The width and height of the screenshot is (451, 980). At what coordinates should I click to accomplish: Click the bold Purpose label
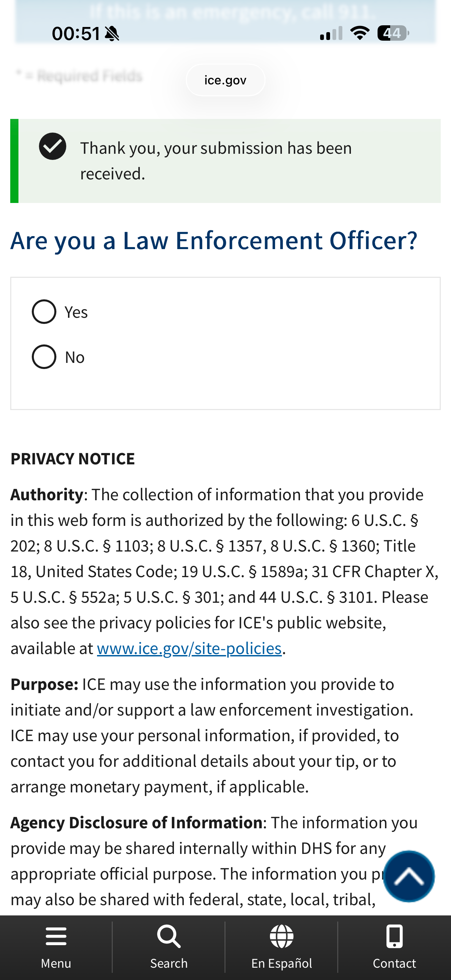pos(44,684)
